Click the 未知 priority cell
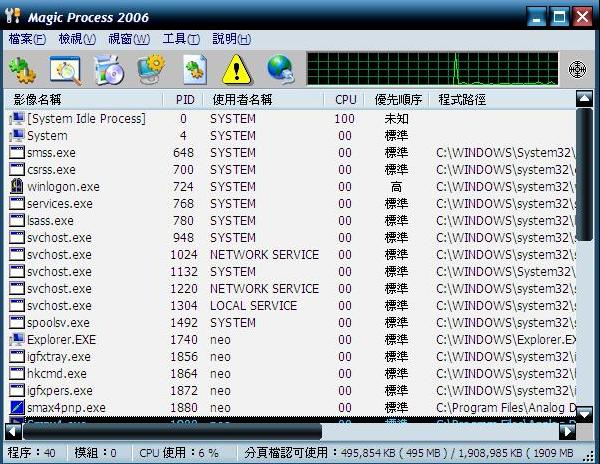Image resolution: width=600 pixels, height=464 pixels. pyautogui.click(x=396, y=119)
